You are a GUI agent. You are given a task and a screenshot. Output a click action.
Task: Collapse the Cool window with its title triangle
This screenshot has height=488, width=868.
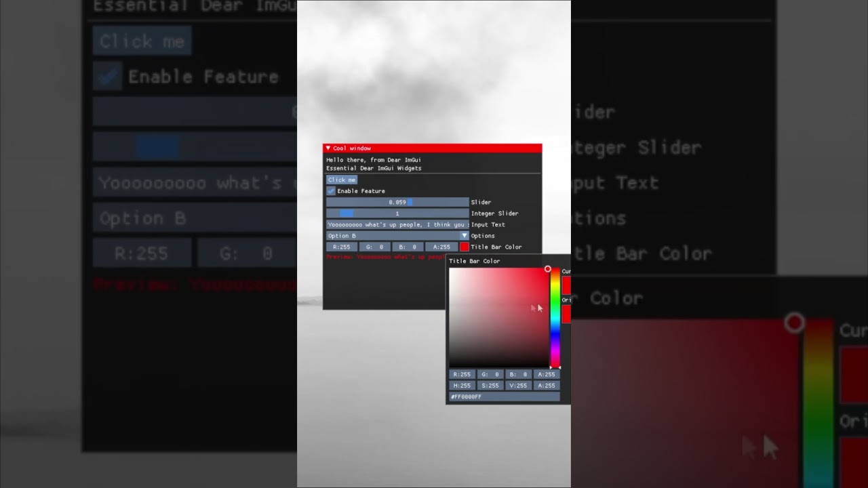click(328, 148)
